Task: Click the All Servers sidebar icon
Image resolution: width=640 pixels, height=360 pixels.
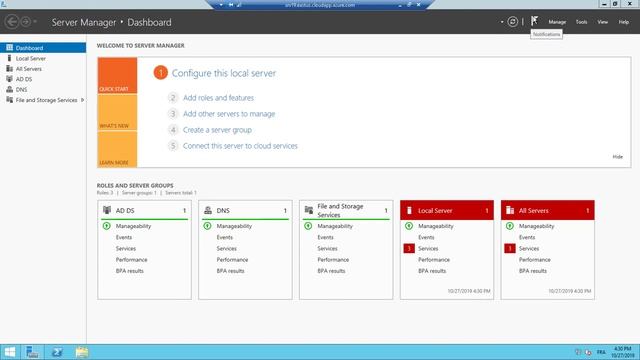Action: [x=9, y=69]
